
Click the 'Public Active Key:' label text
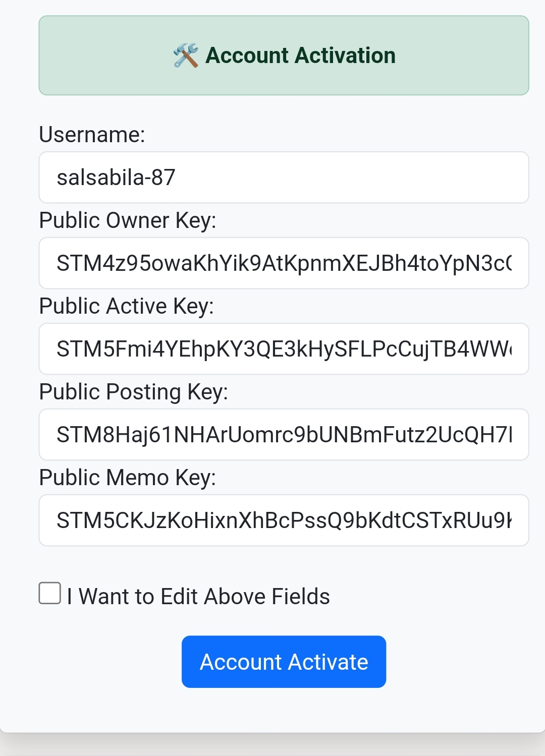126,306
